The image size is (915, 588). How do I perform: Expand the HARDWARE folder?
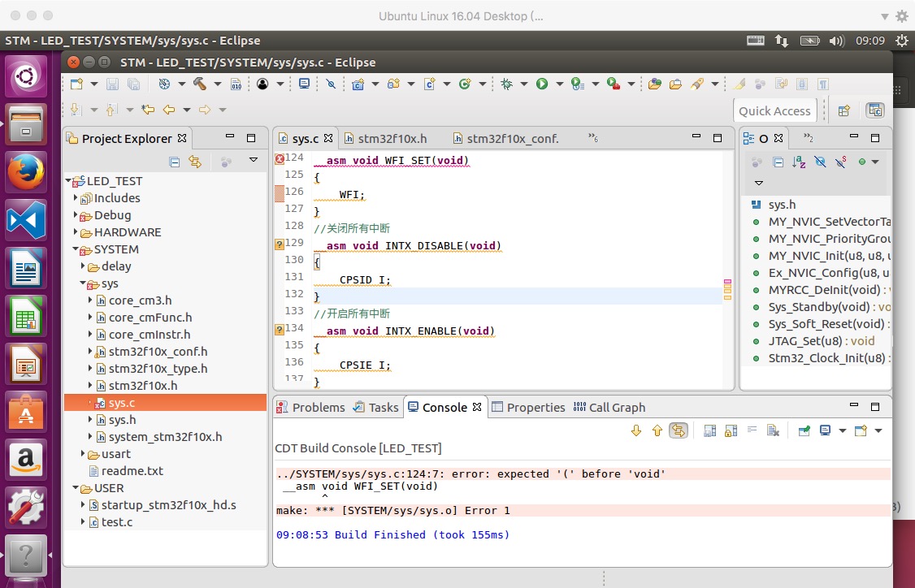(76, 232)
